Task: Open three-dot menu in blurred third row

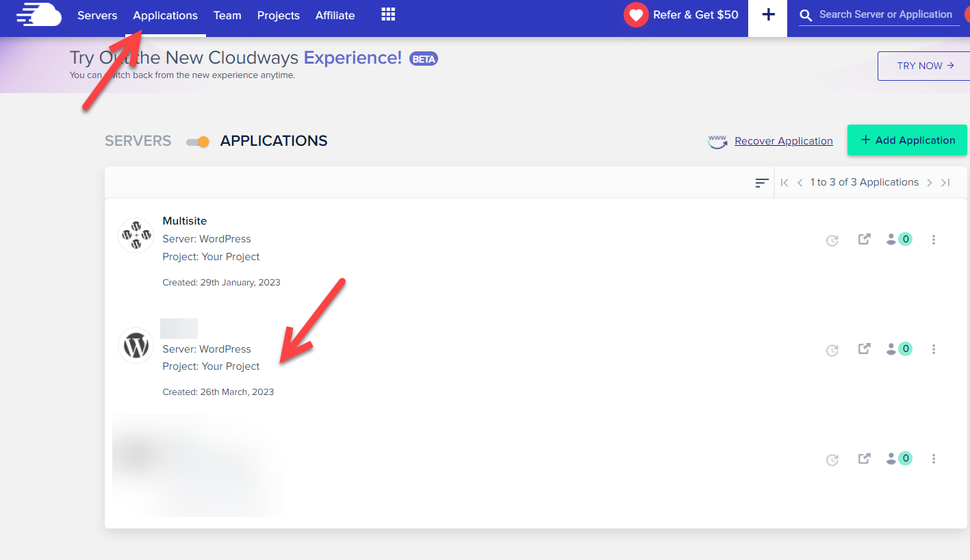Action: (934, 459)
